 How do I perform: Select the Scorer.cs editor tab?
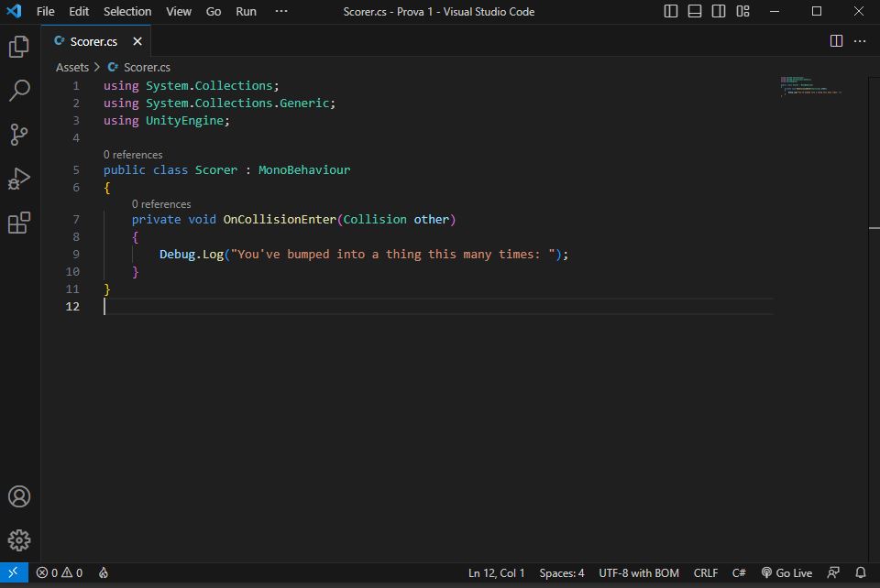92,40
